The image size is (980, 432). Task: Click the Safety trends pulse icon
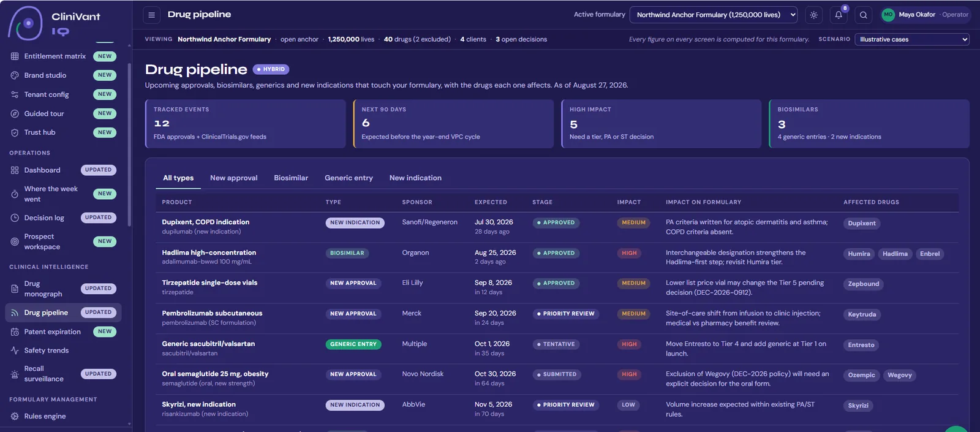click(15, 351)
